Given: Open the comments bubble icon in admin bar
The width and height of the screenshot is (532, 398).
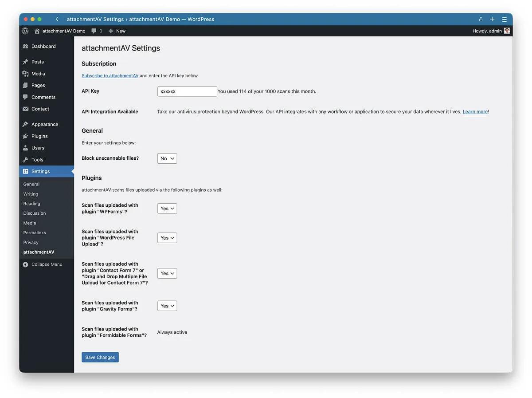Looking at the screenshot, I should [x=94, y=31].
